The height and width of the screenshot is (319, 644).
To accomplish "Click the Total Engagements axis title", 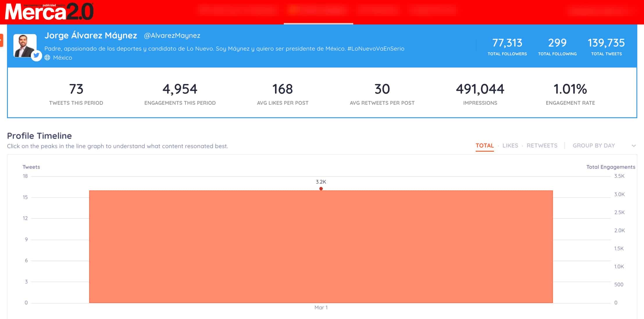I will pos(611,167).
